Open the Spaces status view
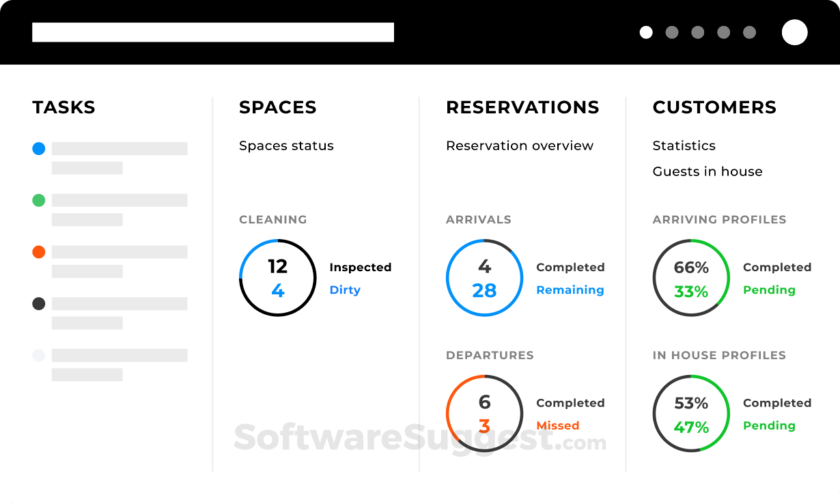Image resolution: width=840 pixels, height=504 pixels. tap(286, 145)
